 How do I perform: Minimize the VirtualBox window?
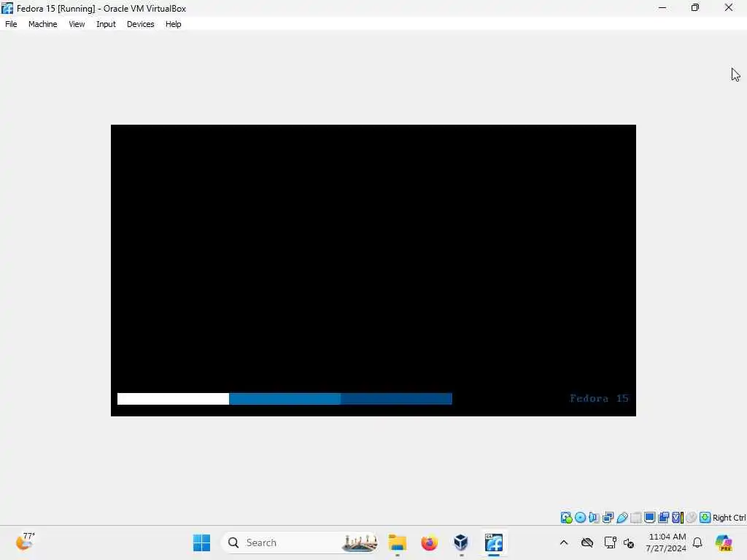pos(662,8)
